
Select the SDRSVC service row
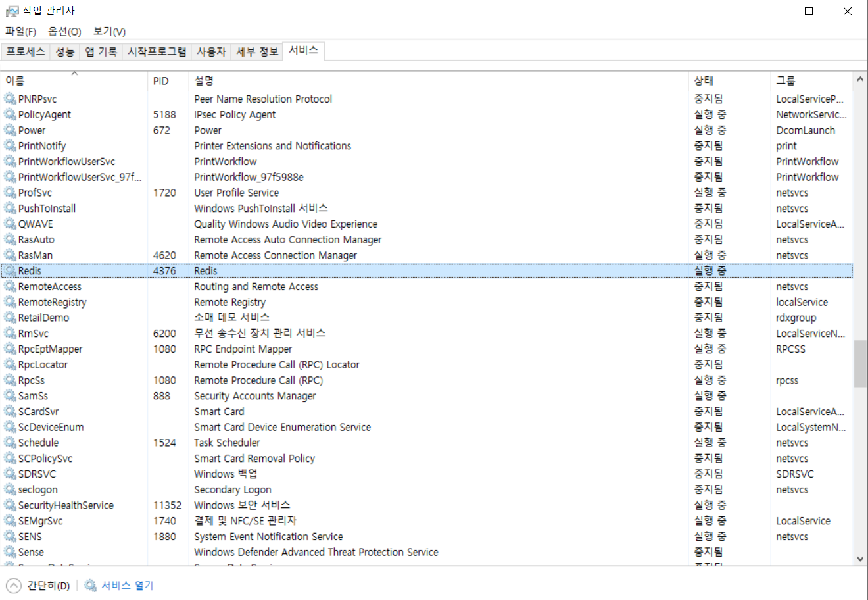[x=427, y=474]
